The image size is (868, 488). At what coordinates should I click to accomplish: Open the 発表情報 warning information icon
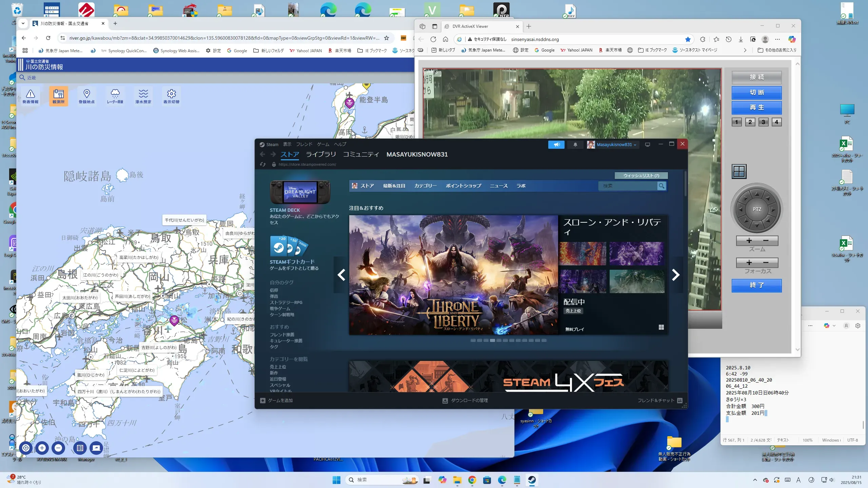[x=30, y=96]
